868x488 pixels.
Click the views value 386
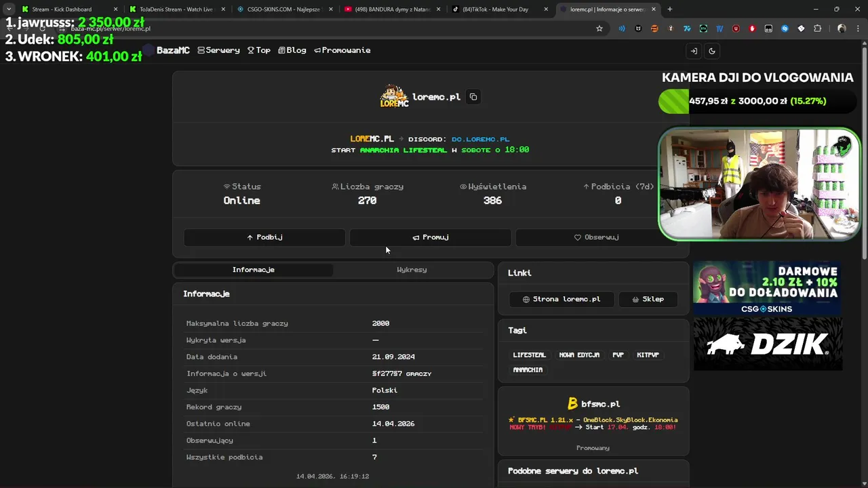click(492, 201)
